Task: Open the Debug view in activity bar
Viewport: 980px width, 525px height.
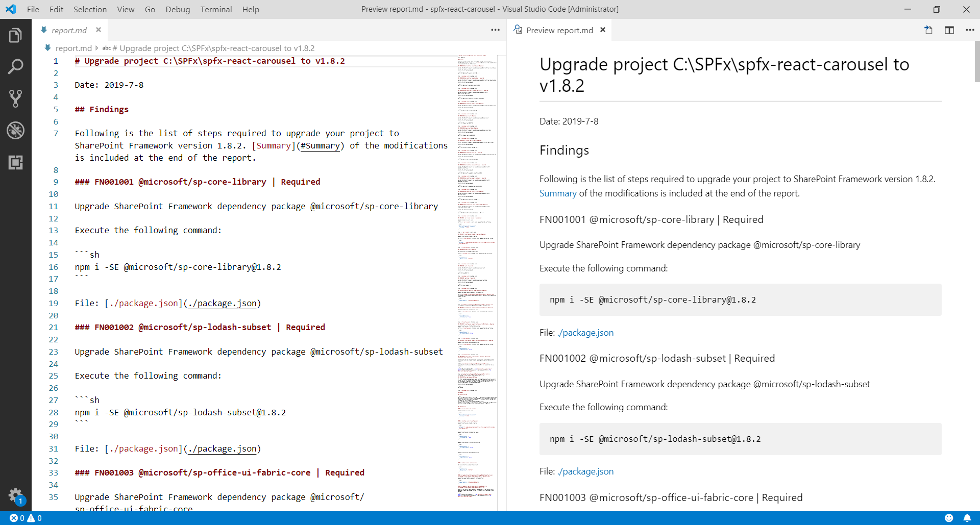Action: (15, 131)
